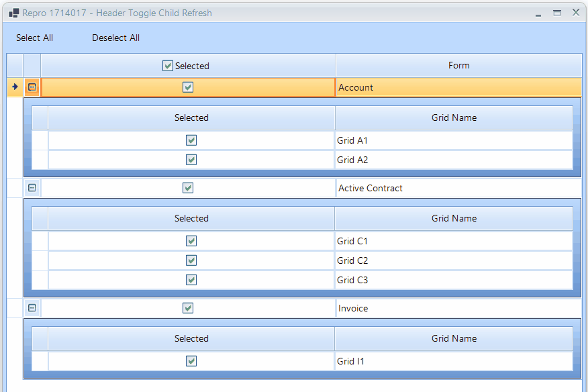588x392 pixels.
Task: Click the Selected header under Active Contract
Action: coord(191,218)
